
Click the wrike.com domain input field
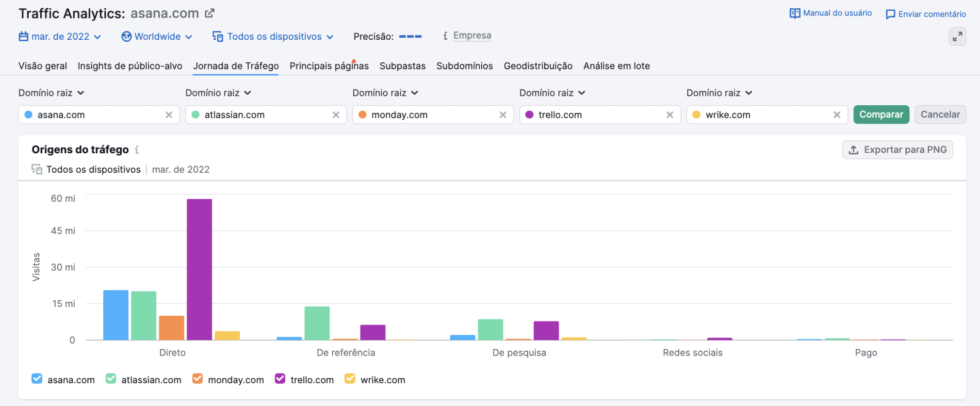[767, 115]
